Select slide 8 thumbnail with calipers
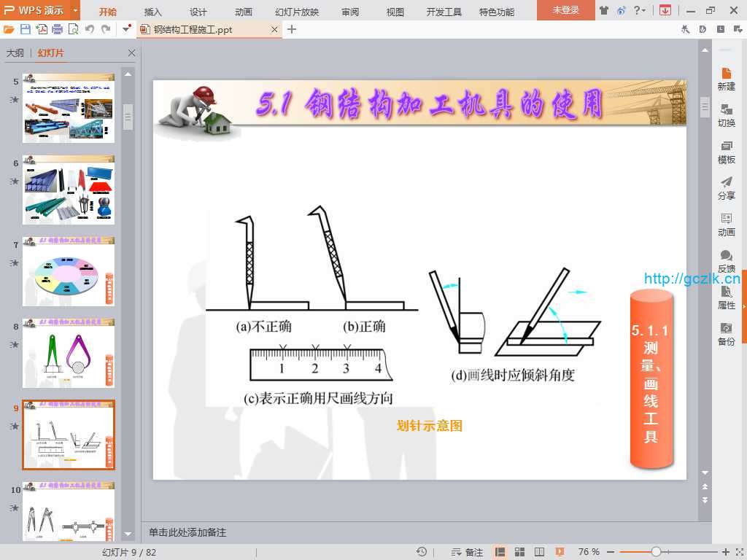747x560 pixels. 68,353
